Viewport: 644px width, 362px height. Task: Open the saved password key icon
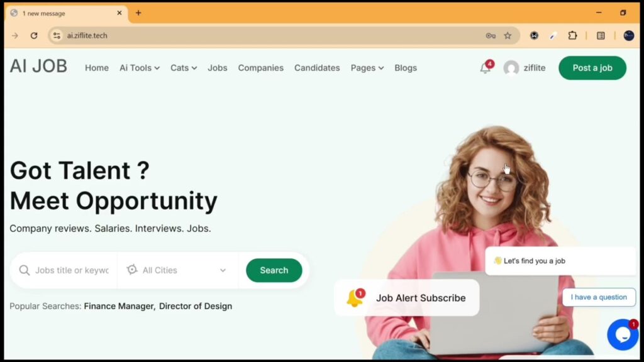coord(491,36)
